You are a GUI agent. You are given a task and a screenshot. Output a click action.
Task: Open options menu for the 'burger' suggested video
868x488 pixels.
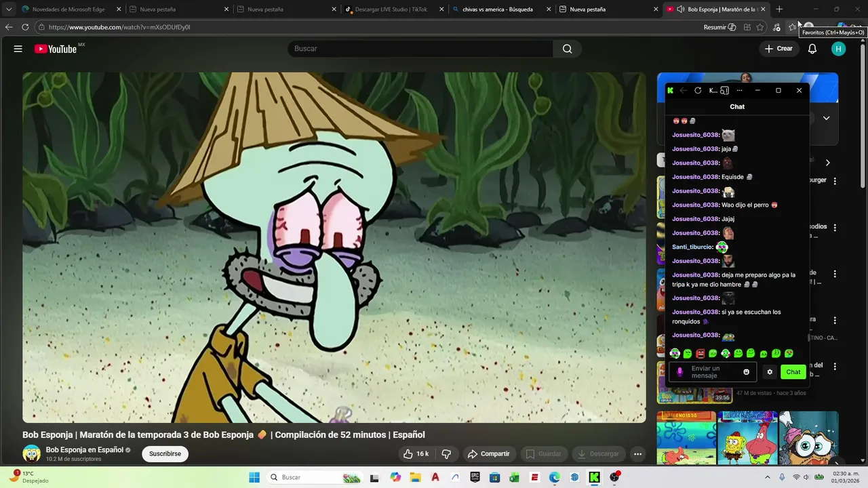(x=835, y=181)
